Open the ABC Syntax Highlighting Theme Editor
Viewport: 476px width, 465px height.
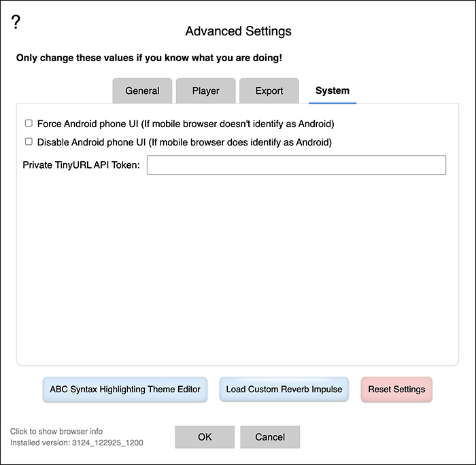124,390
